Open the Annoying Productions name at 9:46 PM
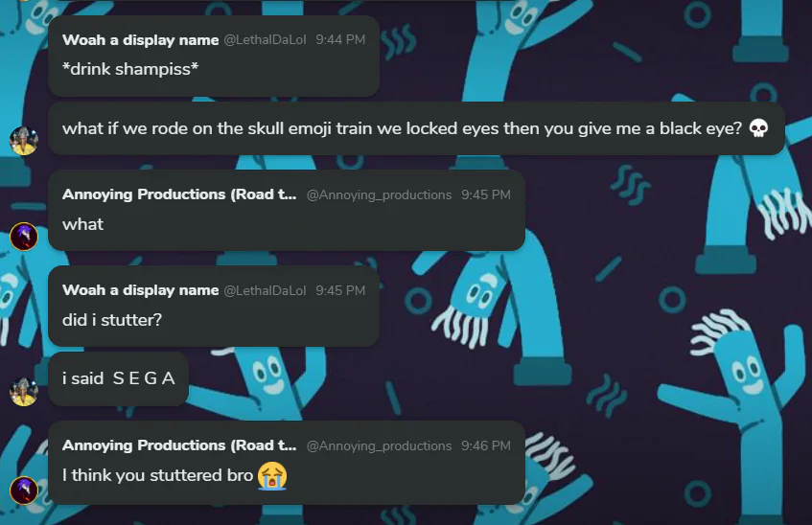 click(x=179, y=445)
